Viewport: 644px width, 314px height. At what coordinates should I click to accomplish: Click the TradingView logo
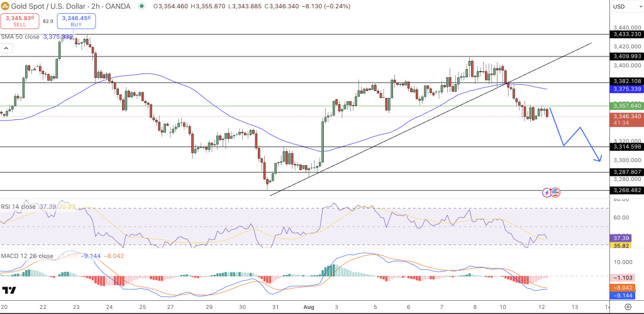(9, 291)
